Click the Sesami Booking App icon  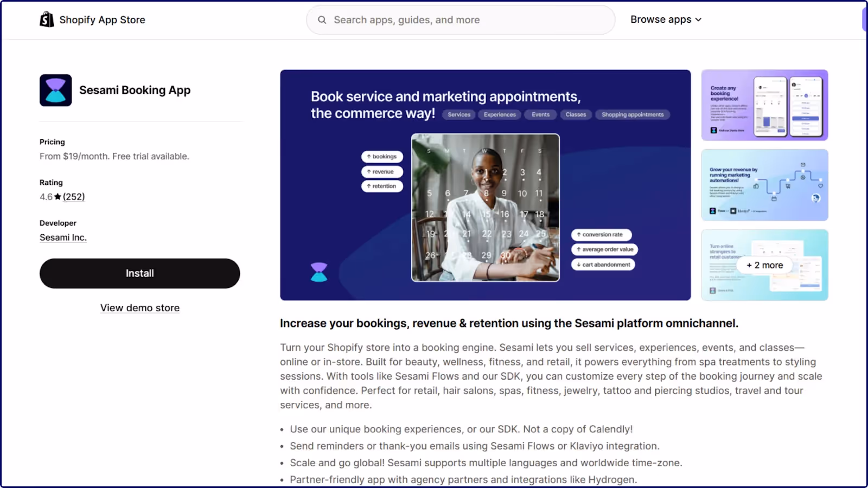click(55, 90)
